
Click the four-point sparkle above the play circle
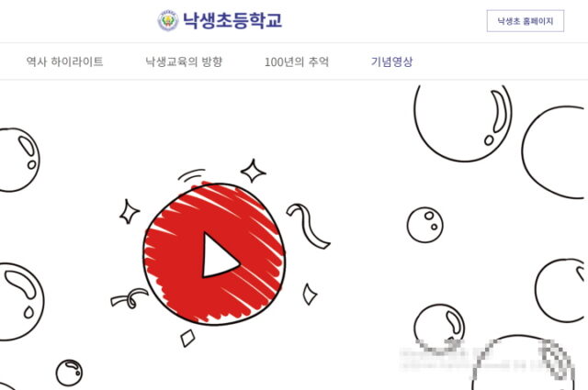point(254,171)
